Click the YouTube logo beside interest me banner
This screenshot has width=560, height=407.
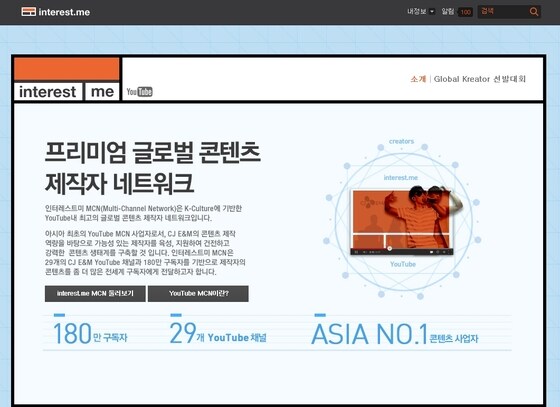[x=139, y=92]
